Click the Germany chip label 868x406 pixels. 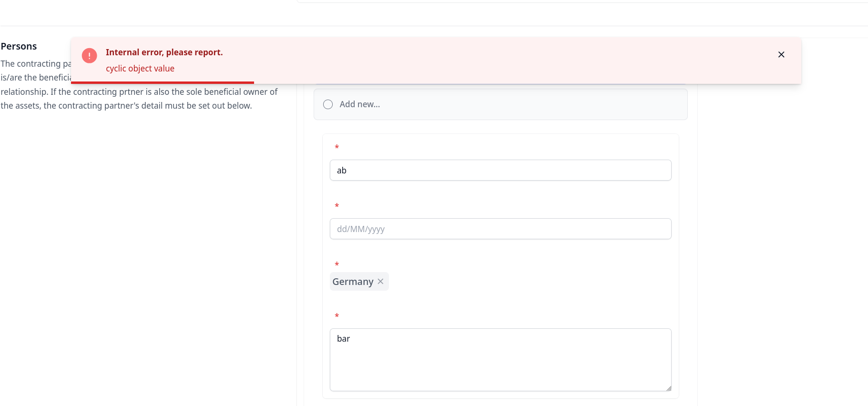[353, 282]
